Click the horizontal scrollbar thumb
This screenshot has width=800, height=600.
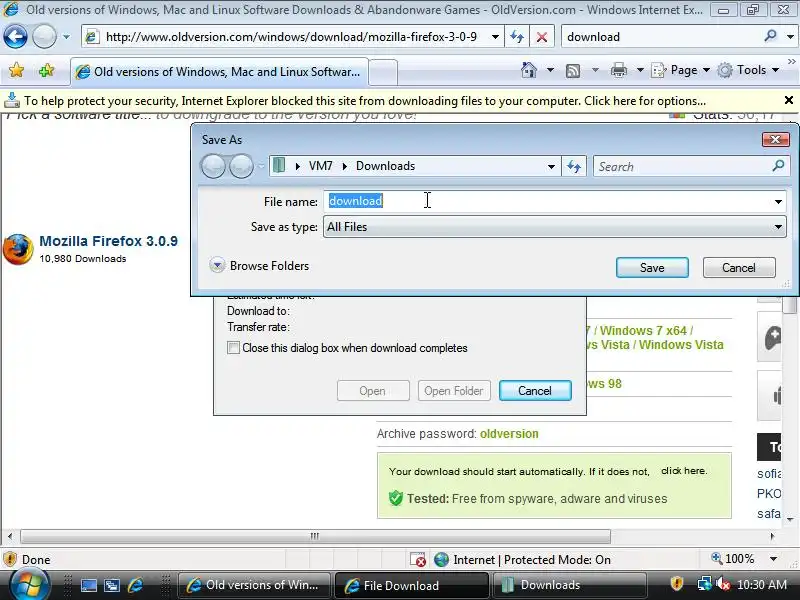tap(315, 536)
